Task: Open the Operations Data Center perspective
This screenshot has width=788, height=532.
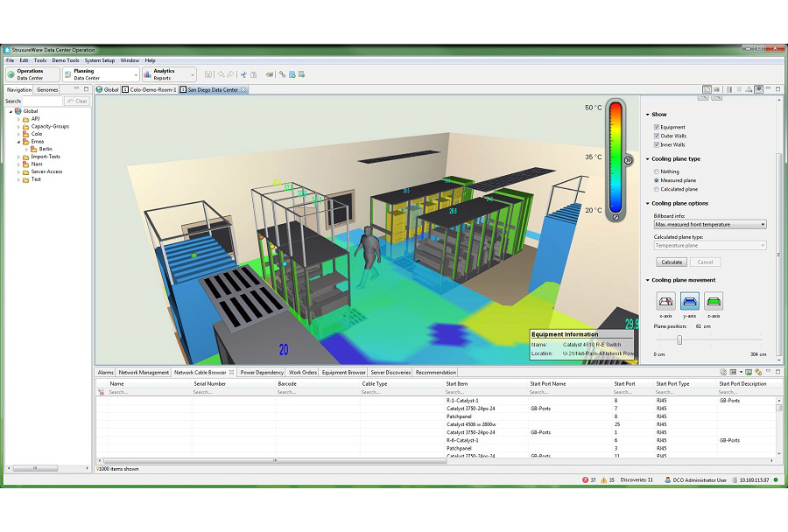Action: point(32,74)
